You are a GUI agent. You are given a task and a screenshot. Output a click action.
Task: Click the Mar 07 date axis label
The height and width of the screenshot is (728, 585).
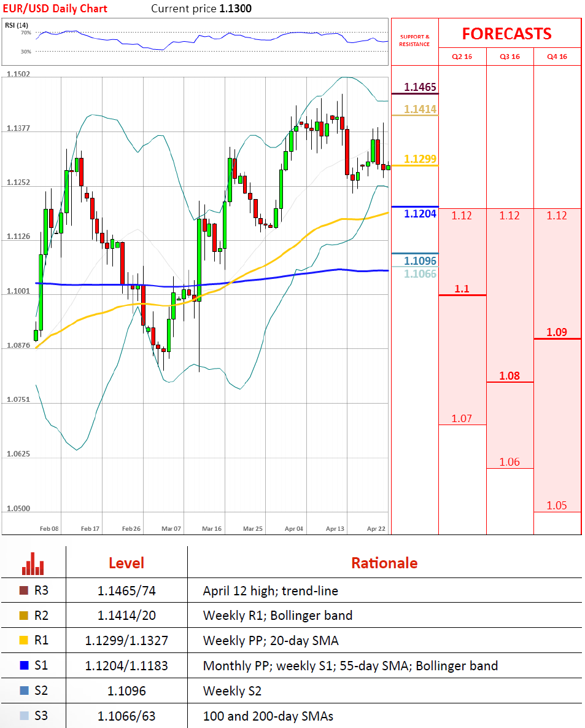click(171, 529)
